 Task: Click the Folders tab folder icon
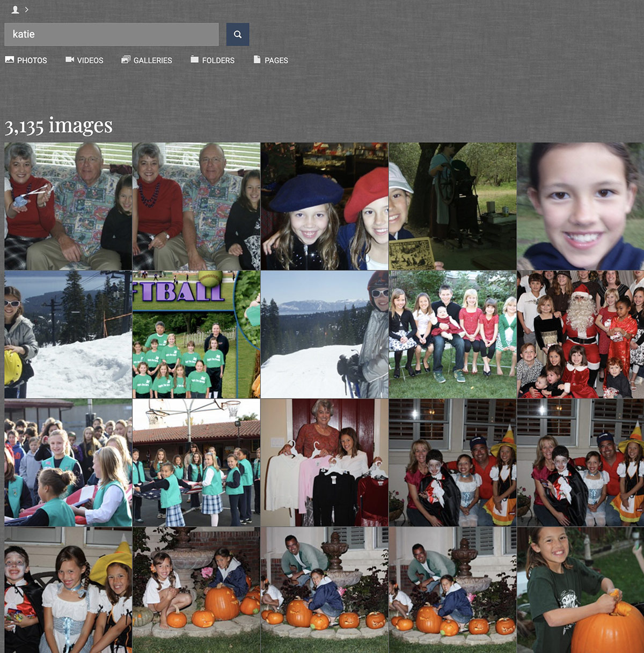click(x=195, y=60)
